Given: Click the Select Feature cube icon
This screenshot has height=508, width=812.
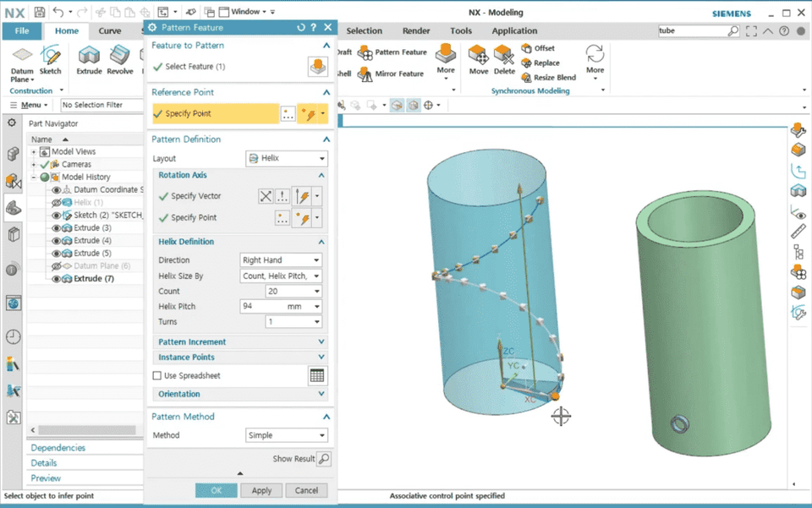Looking at the screenshot, I should click(317, 67).
